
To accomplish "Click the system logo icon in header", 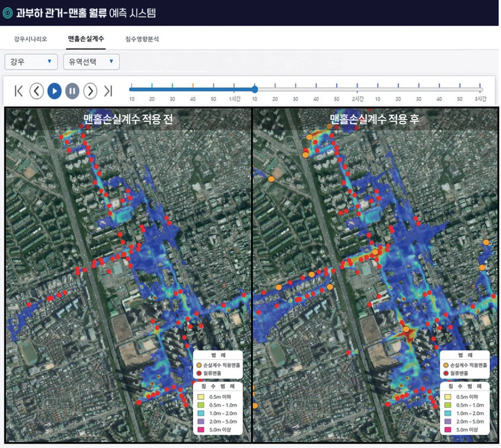I will (7, 13).
